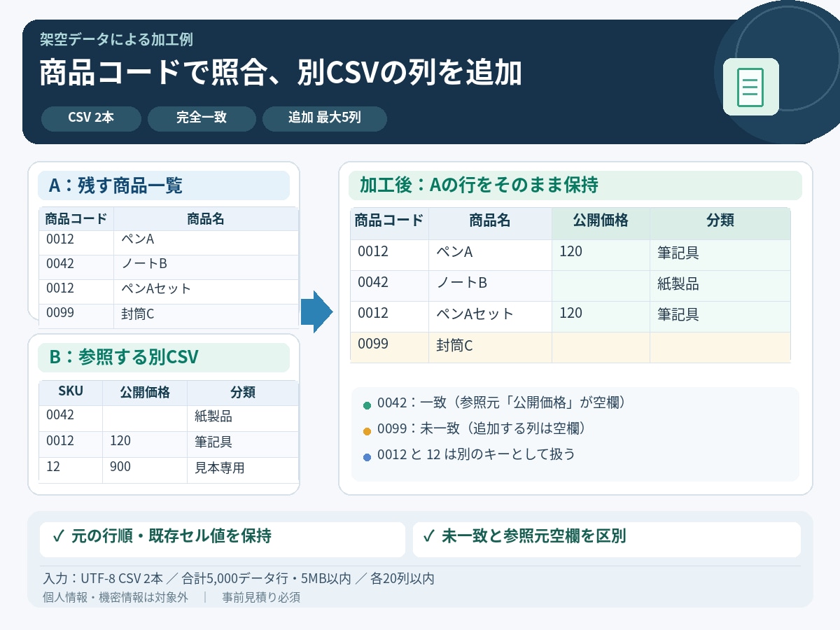The image size is (840, 630).
Task: Click the 未一致と参照元空欄を区別 card
Action: point(606,540)
